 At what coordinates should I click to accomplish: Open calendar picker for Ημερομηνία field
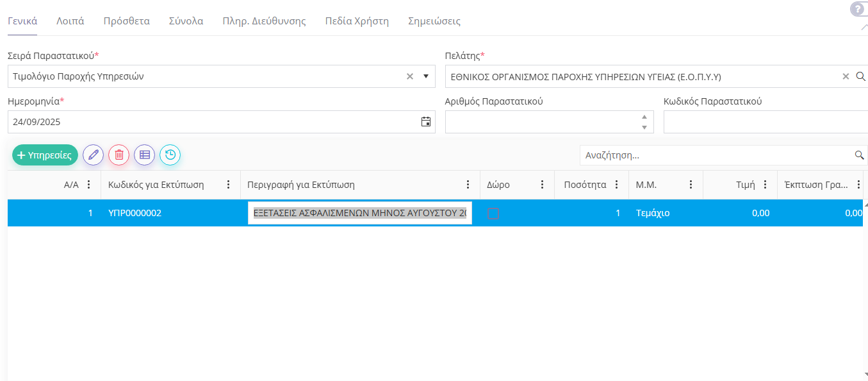pyautogui.click(x=426, y=122)
